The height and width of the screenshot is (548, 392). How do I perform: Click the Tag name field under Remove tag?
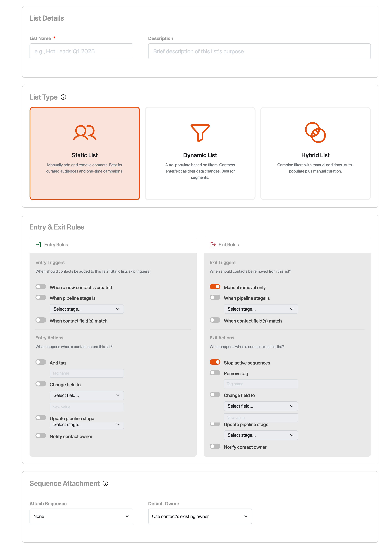coord(261,384)
